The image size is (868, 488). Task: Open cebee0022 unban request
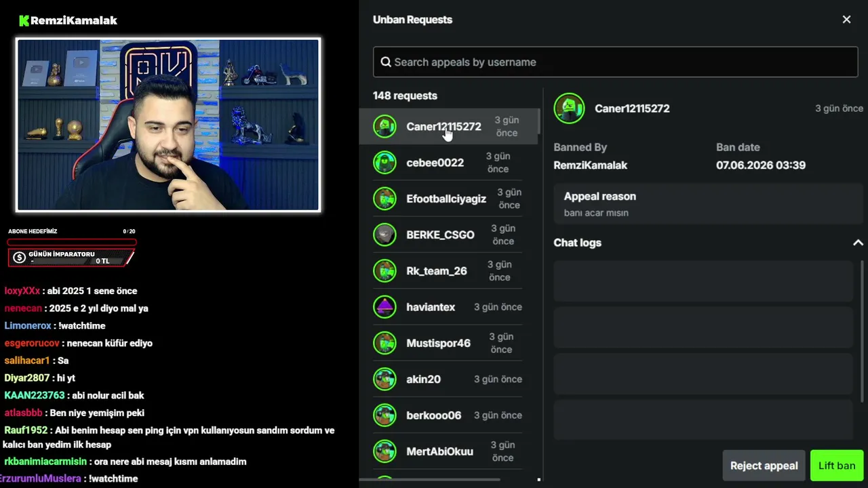coord(448,163)
